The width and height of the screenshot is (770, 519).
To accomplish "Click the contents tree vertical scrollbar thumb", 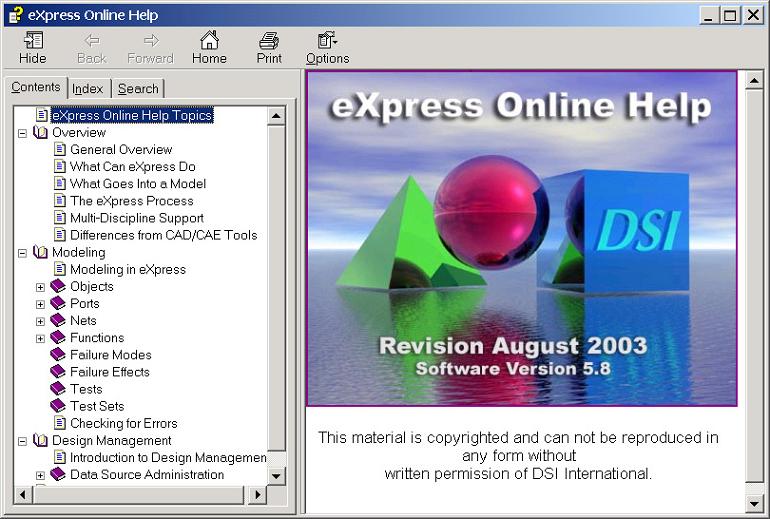I will click(x=276, y=288).
